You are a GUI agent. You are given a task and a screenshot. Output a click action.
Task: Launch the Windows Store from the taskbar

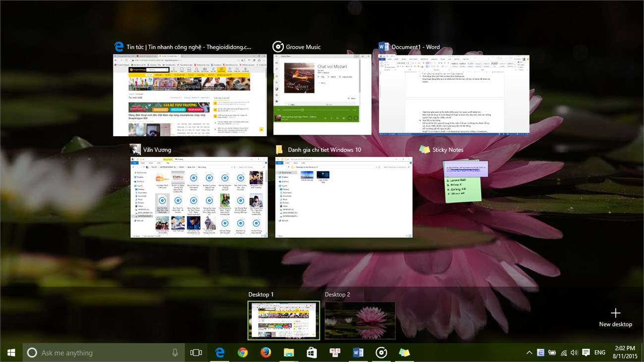click(x=311, y=353)
